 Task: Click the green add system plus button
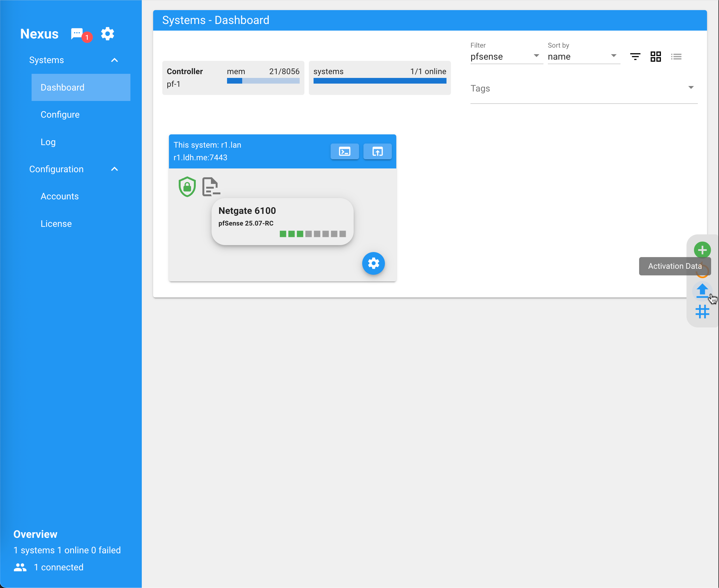coord(702,250)
